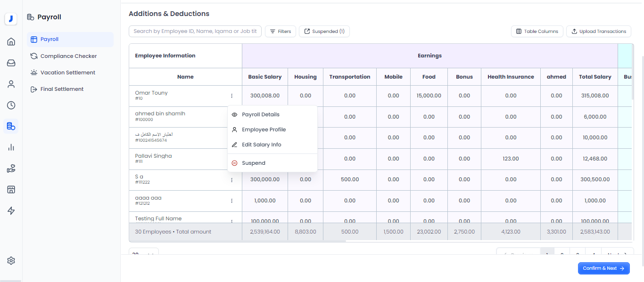644x282 pixels.
Task: Click Suspend in the context menu
Action: [254, 163]
